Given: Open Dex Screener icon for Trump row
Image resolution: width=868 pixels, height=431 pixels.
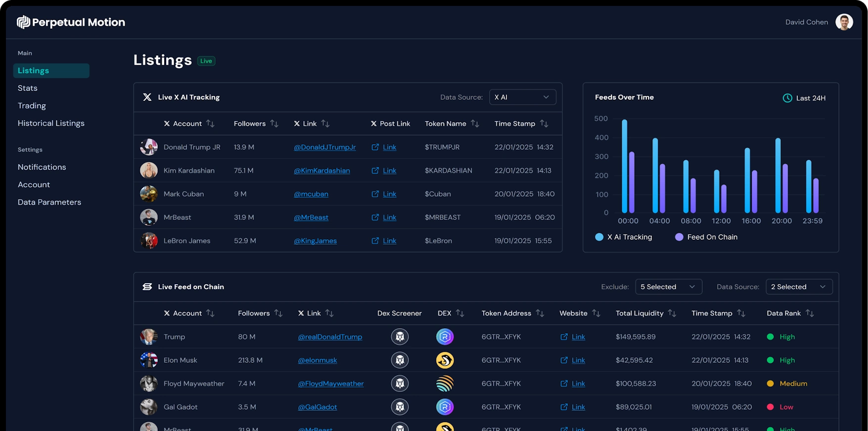Looking at the screenshot, I should click(x=400, y=337).
